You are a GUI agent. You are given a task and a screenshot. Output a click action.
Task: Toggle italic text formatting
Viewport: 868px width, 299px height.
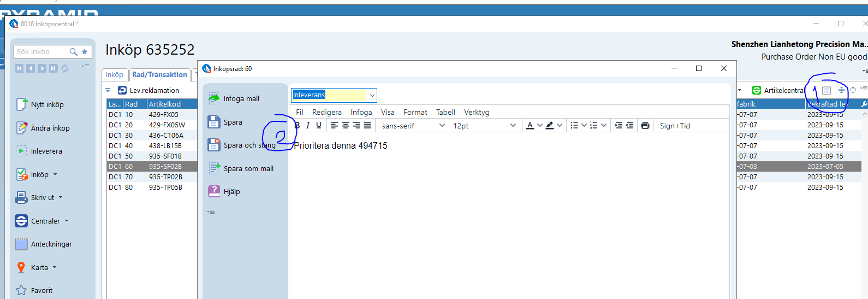click(x=308, y=125)
